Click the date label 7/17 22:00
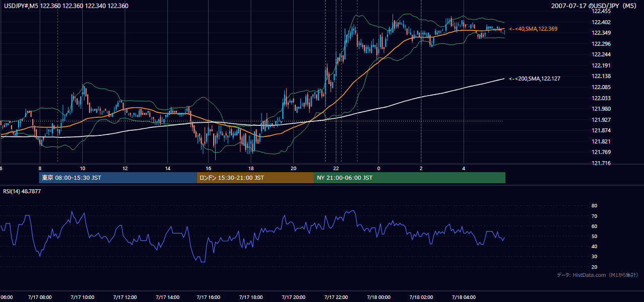 coord(336,297)
